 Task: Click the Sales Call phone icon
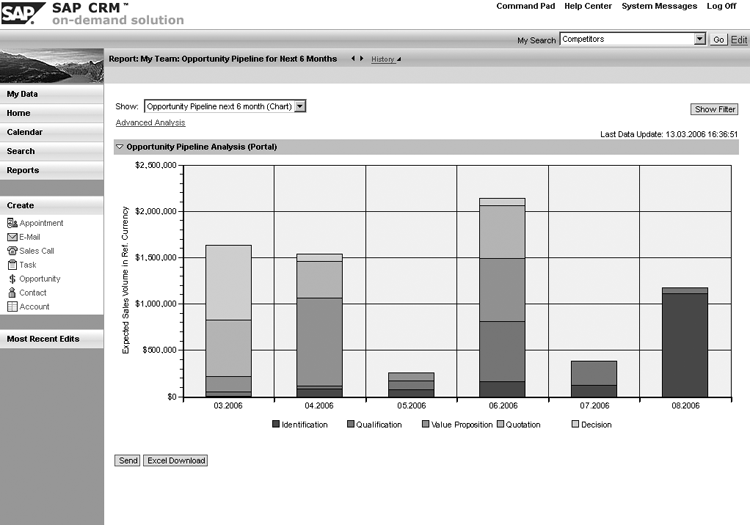coord(12,251)
